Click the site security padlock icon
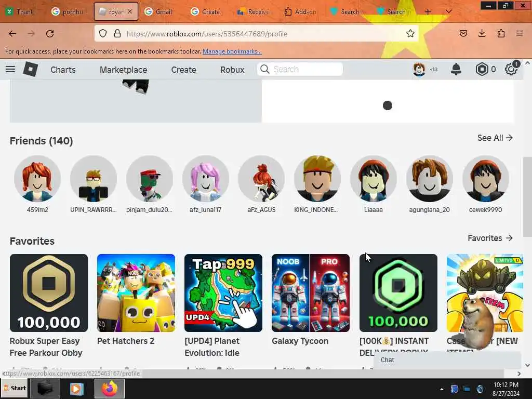Screen dimensions: 532x399 coord(117,34)
